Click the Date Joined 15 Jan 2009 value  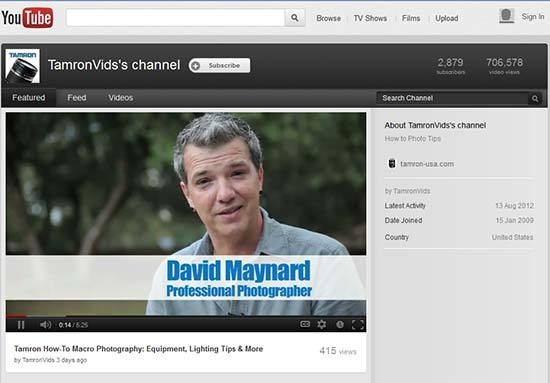point(515,221)
